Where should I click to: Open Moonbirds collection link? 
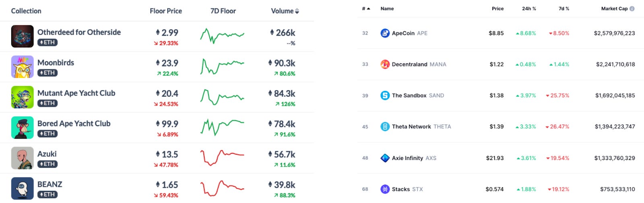[56, 63]
